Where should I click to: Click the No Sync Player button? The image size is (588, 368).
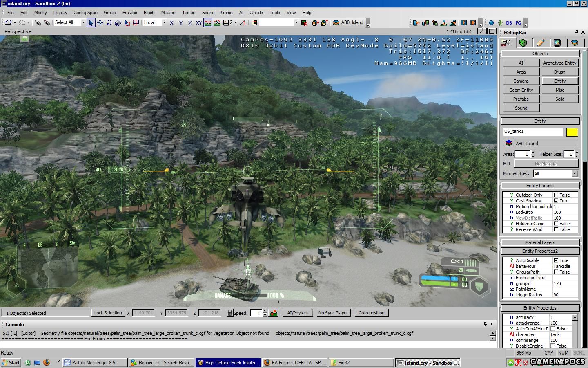coord(333,313)
